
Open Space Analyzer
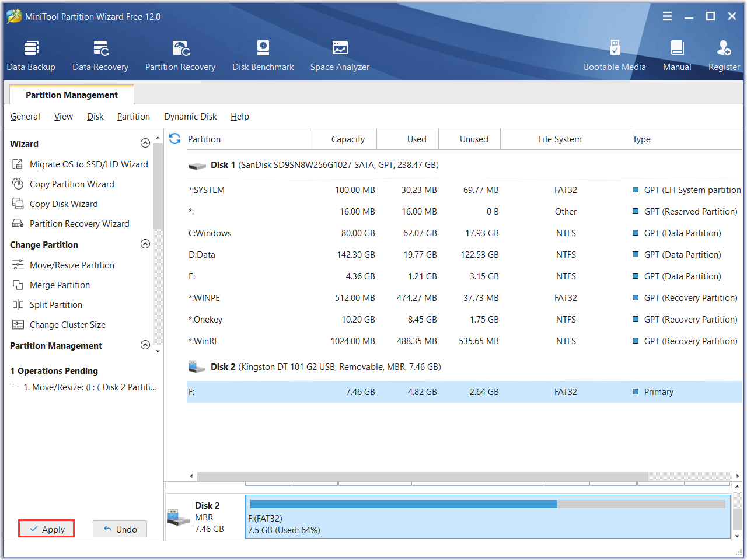340,56
